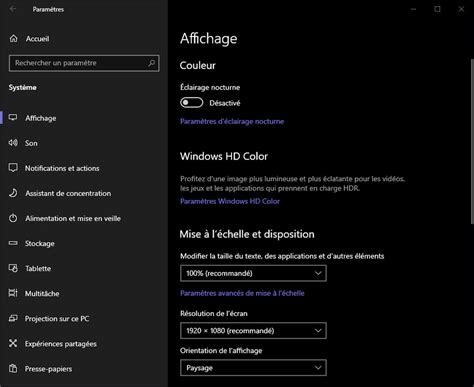This screenshot has height=387, width=474.
Task: Open Tablette settings
Action: (x=84, y=268)
